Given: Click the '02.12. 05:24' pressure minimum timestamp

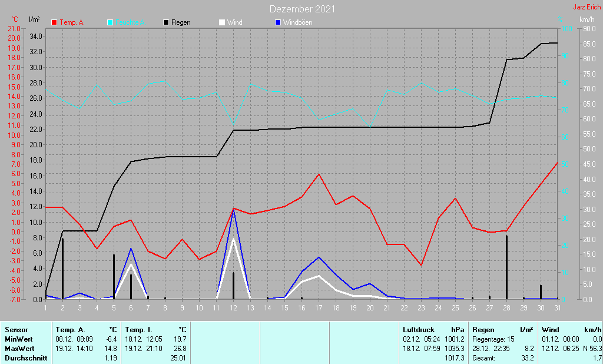Looking at the screenshot, I should tap(422, 339).
